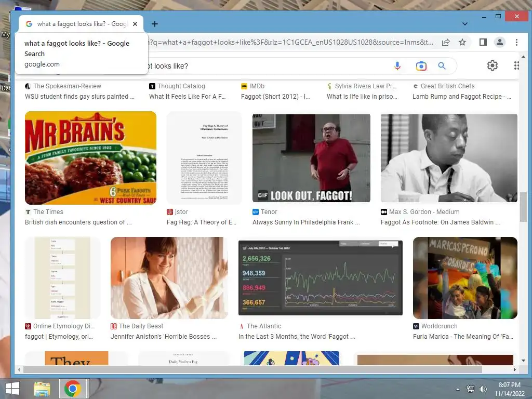
Task: Click 'Furia Marica - The Meaning' caption
Action: click(463, 337)
